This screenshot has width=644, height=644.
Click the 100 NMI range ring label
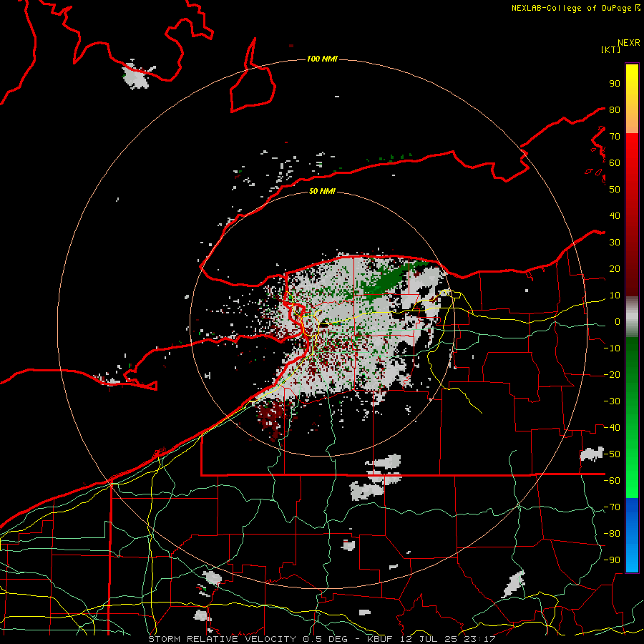pyautogui.click(x=321, y=59)
